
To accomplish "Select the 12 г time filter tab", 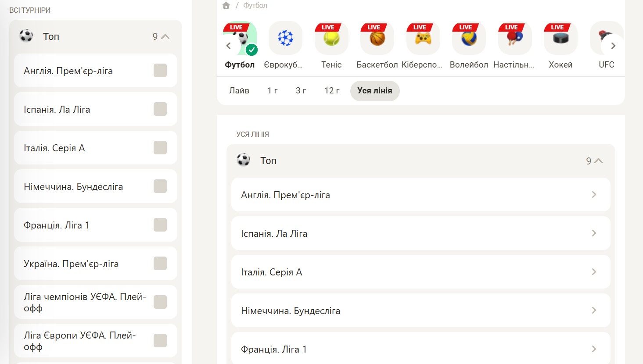I will (x=332, y=91).
